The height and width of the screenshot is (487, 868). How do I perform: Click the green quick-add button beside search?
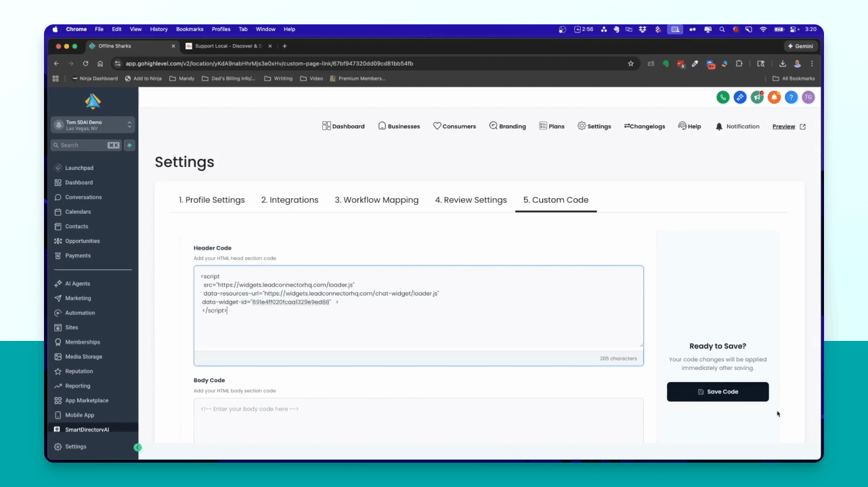point(129,145)
